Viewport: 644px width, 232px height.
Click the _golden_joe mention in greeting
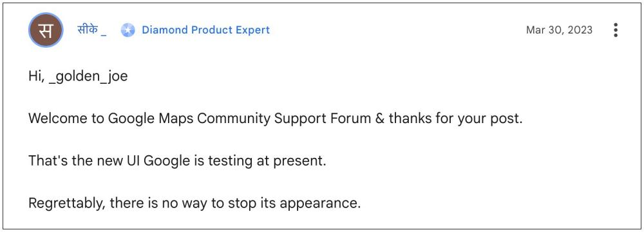pyautogui.click(x=88, y=77)
